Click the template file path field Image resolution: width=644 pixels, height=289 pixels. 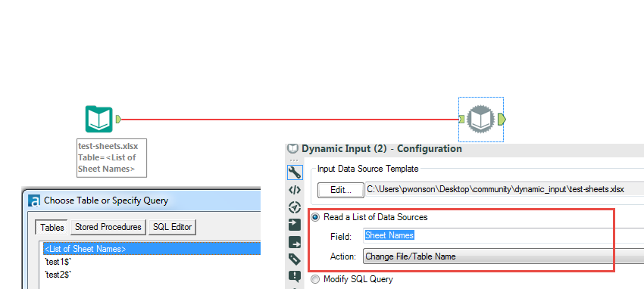click(505, 189)
